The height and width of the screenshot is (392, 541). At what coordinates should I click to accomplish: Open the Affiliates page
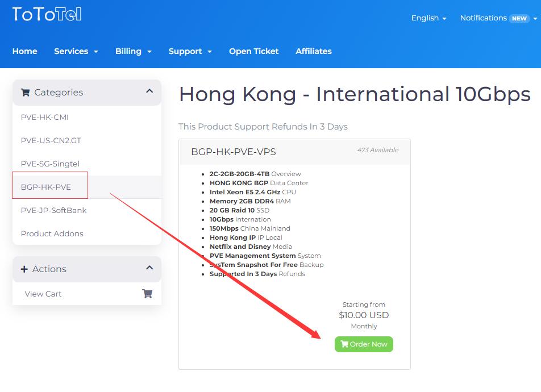click(x=314, y=51)
